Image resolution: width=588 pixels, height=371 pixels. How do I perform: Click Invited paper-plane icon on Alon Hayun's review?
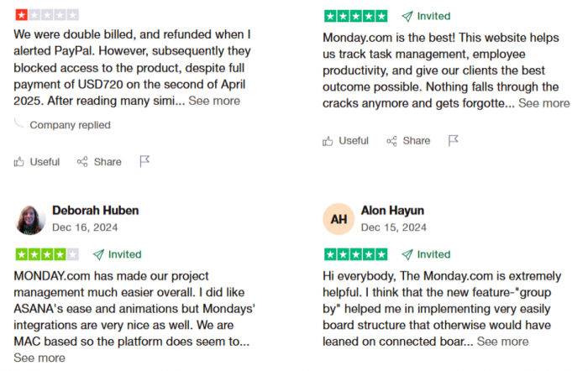click(407, 254)
